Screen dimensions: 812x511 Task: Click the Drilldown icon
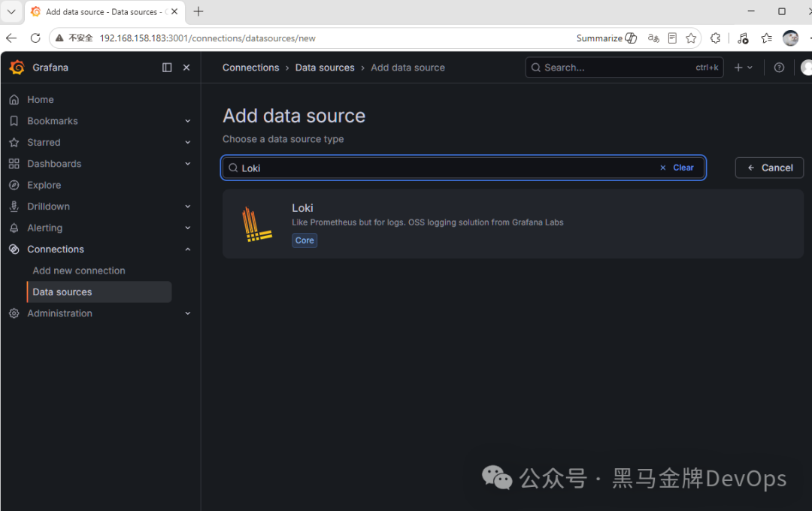point(14,206)
